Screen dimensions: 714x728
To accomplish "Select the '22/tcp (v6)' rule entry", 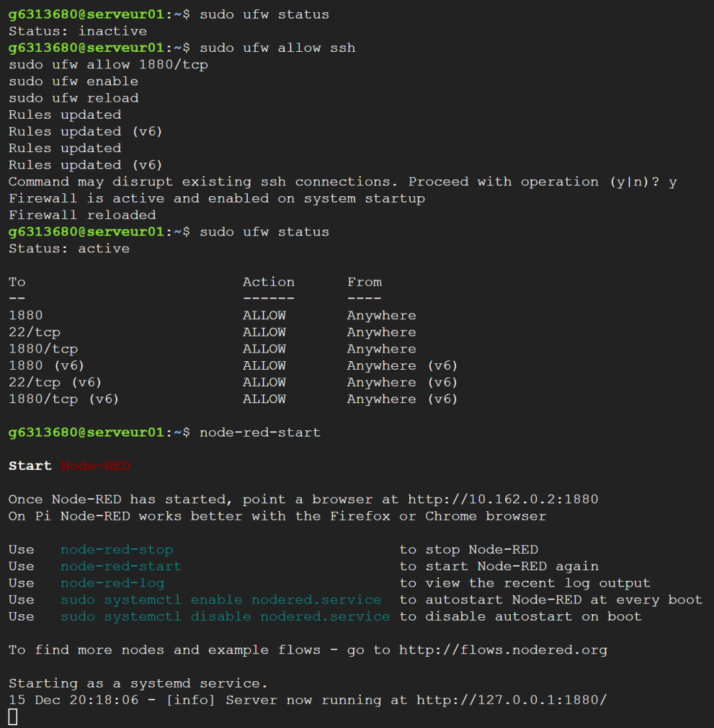I will click(56, 382).
